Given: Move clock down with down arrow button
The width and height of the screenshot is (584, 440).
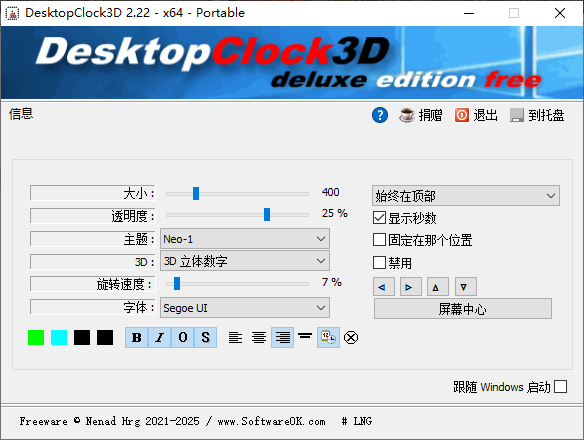Looking at the screenshot, I should tap(466, 287).
